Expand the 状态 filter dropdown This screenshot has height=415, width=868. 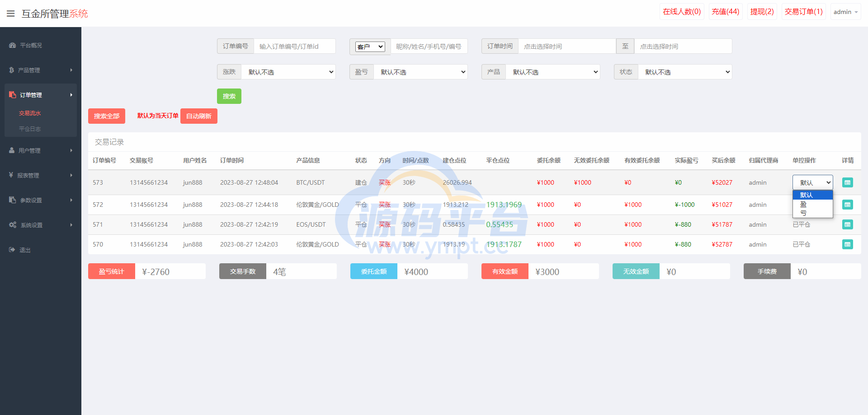(685, 72)
